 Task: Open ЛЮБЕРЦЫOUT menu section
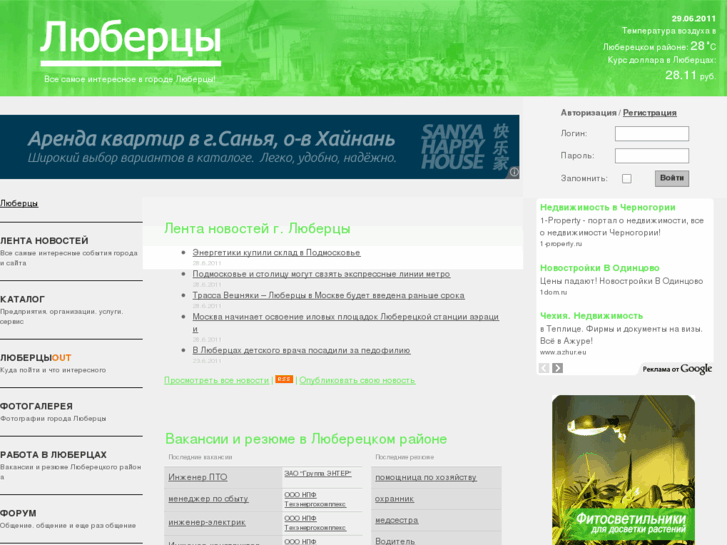point(36,358)
